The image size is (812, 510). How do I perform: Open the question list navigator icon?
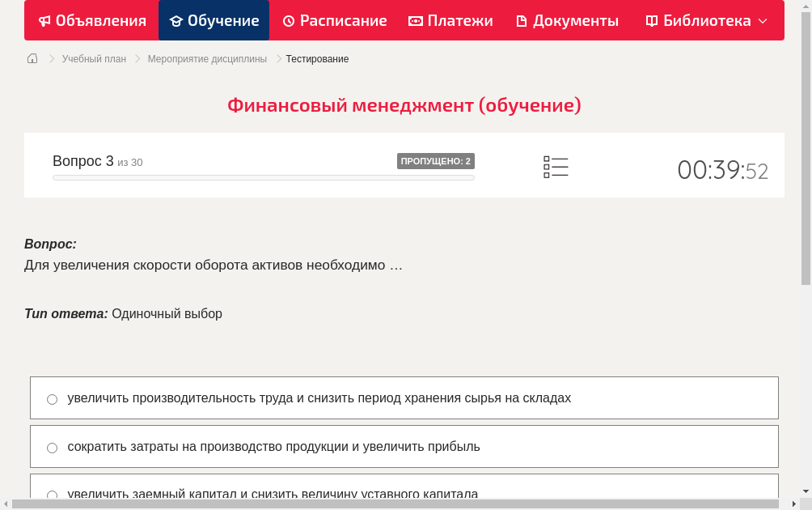(556, 166)
